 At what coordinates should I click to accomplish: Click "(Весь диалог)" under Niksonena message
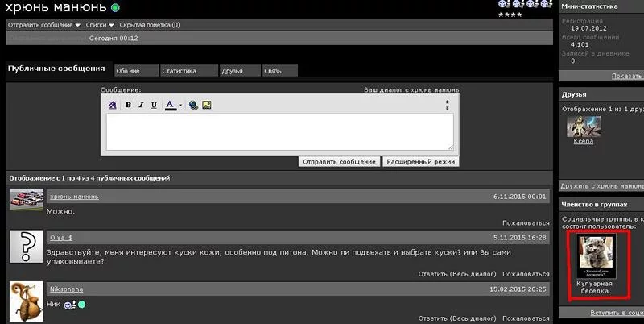coord(473,318)
